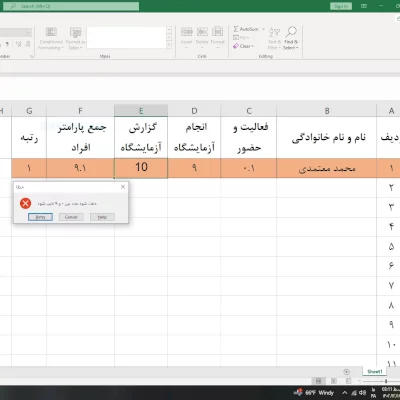
Task: Click the Search box in title bar
Action: coord(73,6)
